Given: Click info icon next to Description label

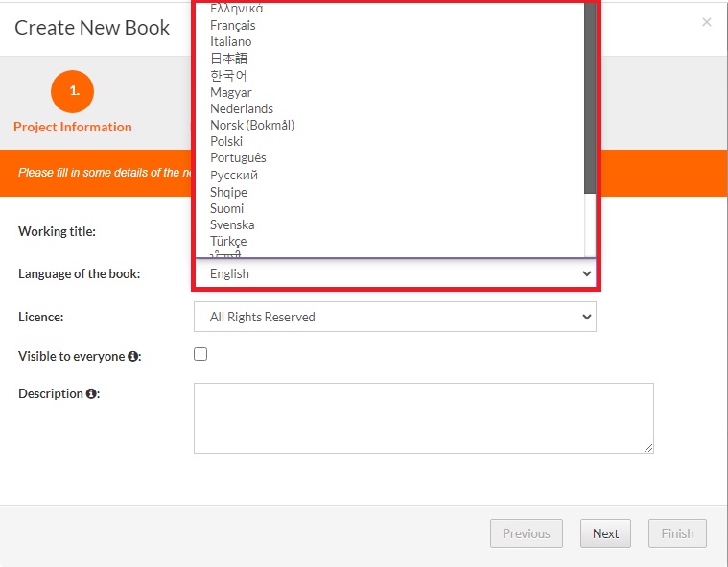Looking at the screenshot, I should tap(91, 393).
